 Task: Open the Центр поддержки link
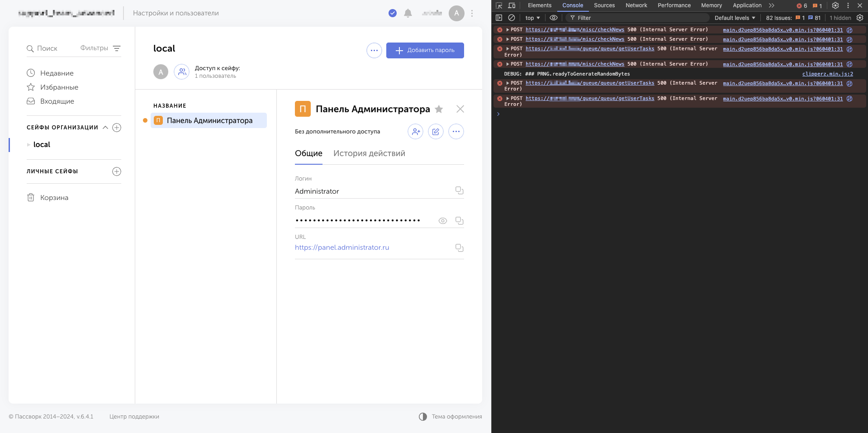click(x=134, y=417)
